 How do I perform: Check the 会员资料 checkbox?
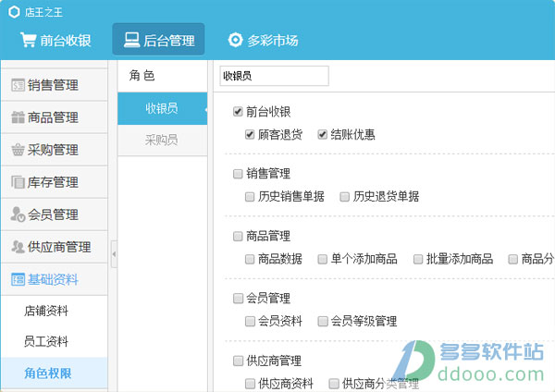pyautogui.click(x=250, y=321)
